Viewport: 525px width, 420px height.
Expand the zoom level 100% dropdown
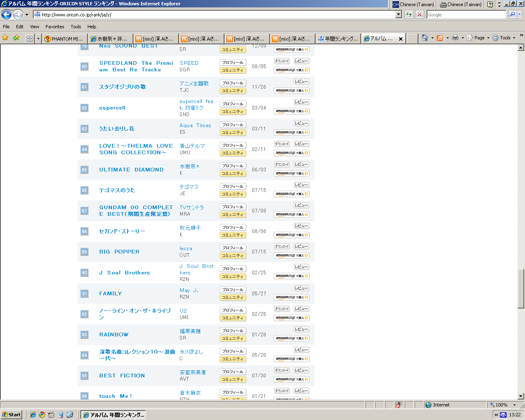(514, 405)
